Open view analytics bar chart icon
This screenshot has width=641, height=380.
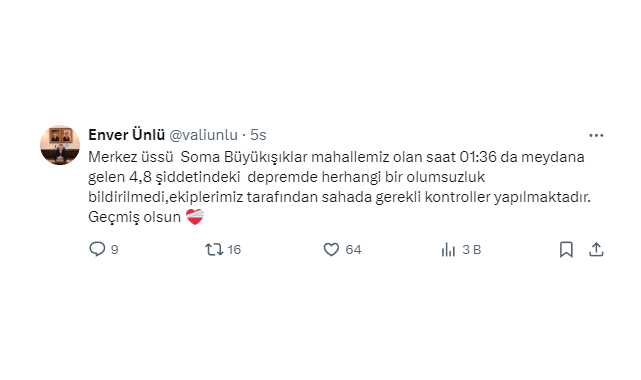pos(448,249)
